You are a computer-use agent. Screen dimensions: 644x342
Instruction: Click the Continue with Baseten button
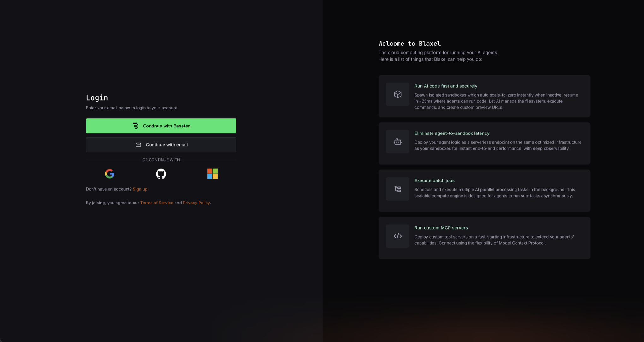(161, 126)
